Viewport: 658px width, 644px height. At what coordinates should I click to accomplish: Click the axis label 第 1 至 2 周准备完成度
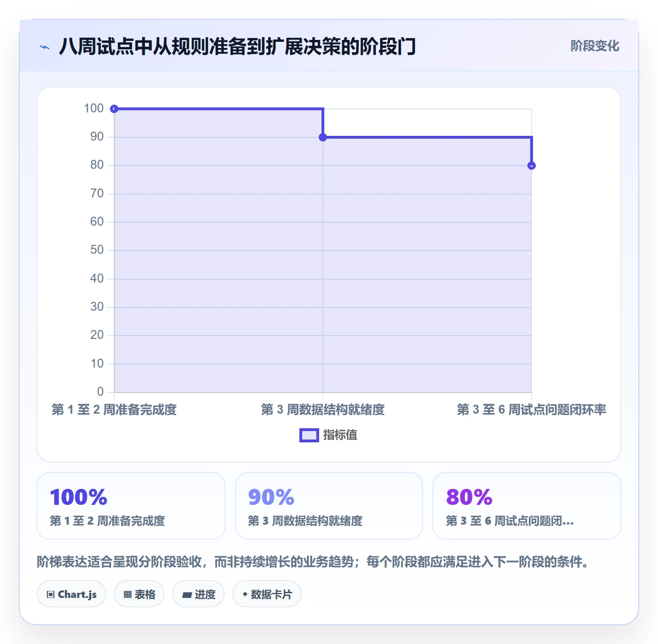[x=114, y=410]
